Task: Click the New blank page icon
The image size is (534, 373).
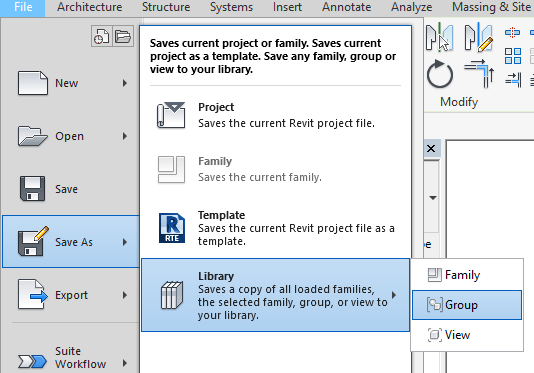Action: 32,83
